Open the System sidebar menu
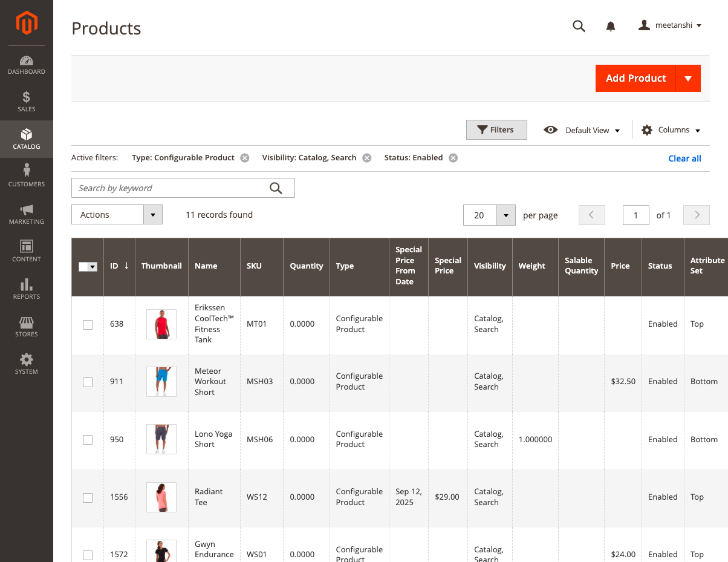This screenshot has height=562, width=728. pyautogui.click(x=27, y=364)
